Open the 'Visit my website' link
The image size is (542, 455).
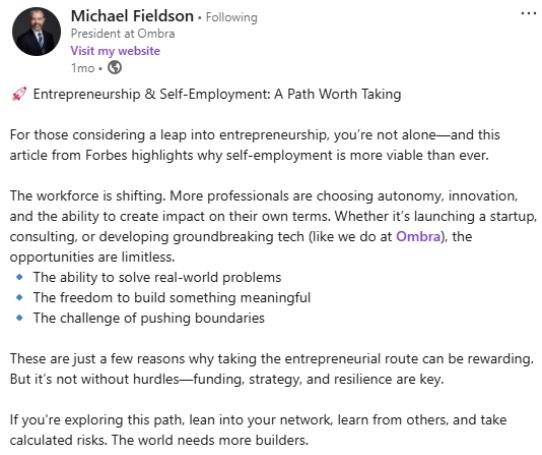click(x=115, y=51)
